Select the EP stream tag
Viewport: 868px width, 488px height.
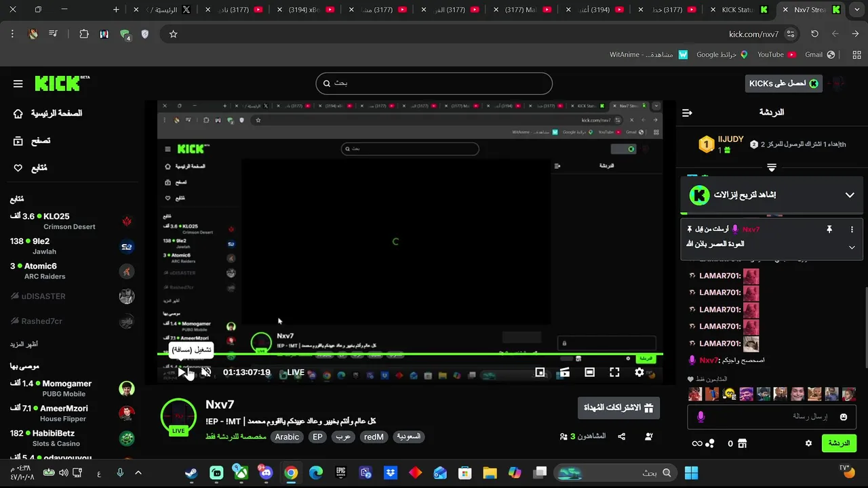317,437
